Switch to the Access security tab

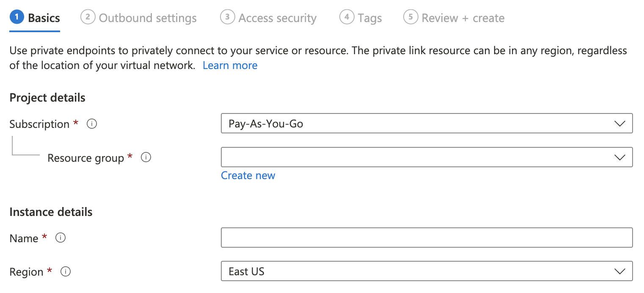pyautogui.click(x=277, y=17)
